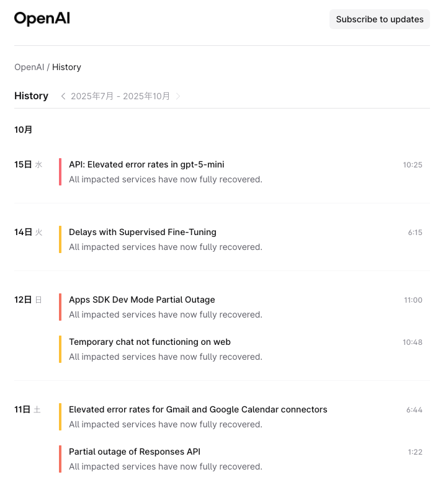Click yellow severity bar for Fine-Tuning delays
This screenshot has height=490, width=448.
pyautogui.click(x=60, y=239)
